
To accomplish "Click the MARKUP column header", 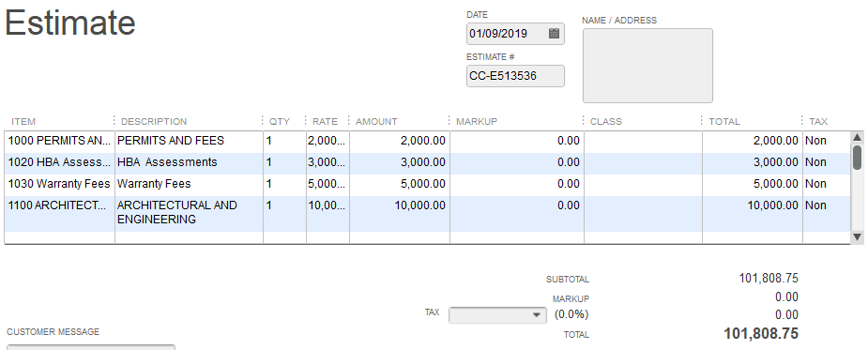I will pos(477,121).
